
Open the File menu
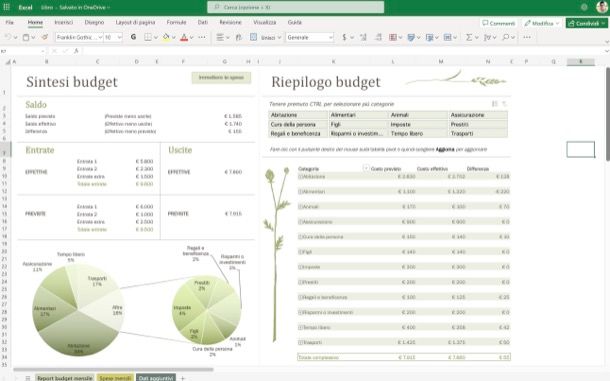click(10, 23)
